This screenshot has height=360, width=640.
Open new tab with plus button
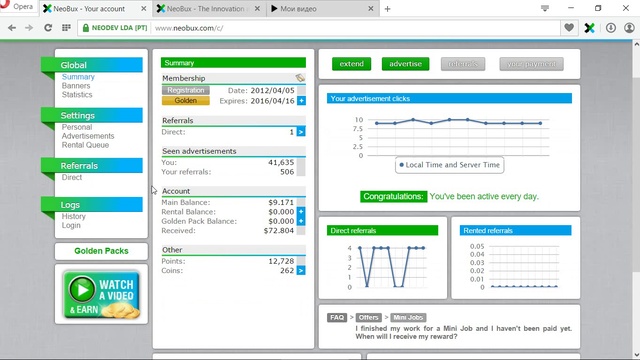pos(387,9)
